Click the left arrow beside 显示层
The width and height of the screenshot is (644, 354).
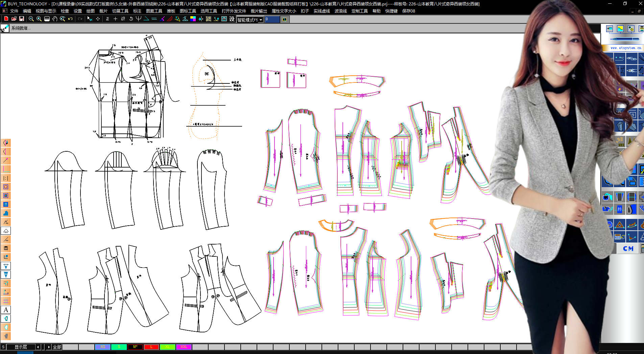[38, 347]
